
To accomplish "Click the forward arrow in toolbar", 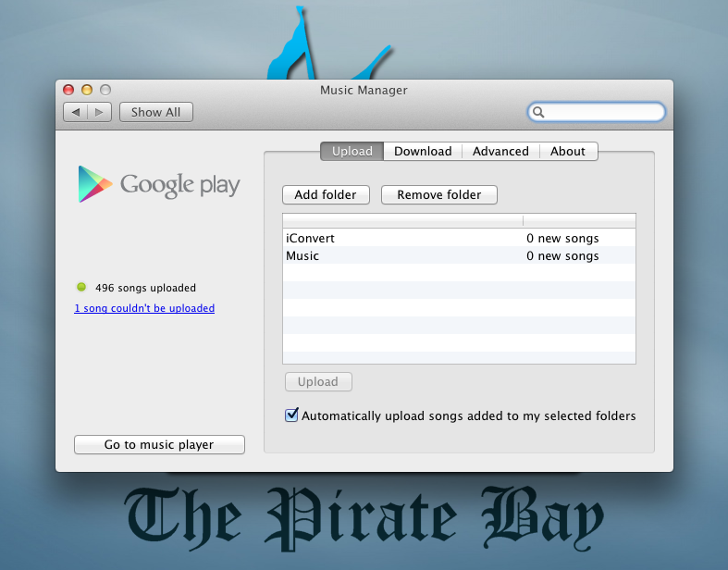I will [99, 112].
